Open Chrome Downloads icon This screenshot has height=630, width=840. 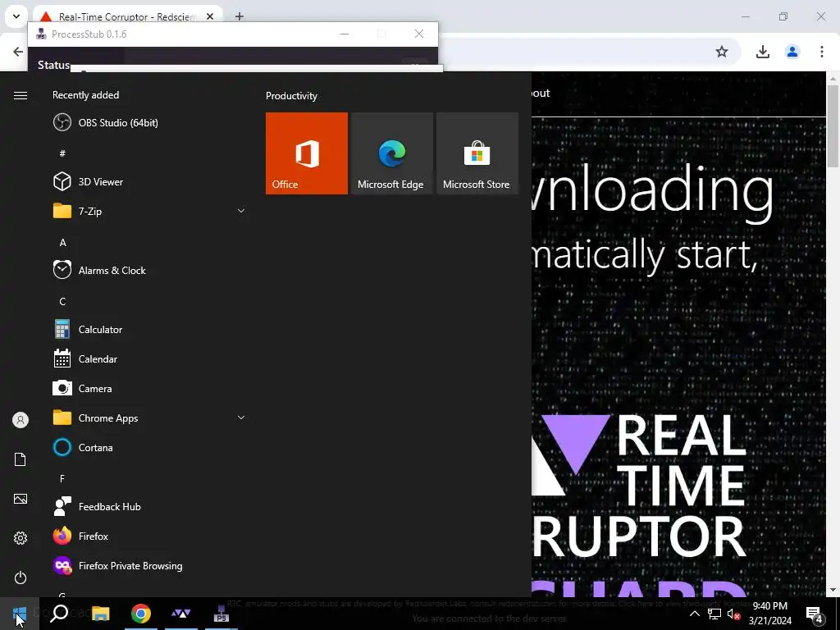[762, 52]
